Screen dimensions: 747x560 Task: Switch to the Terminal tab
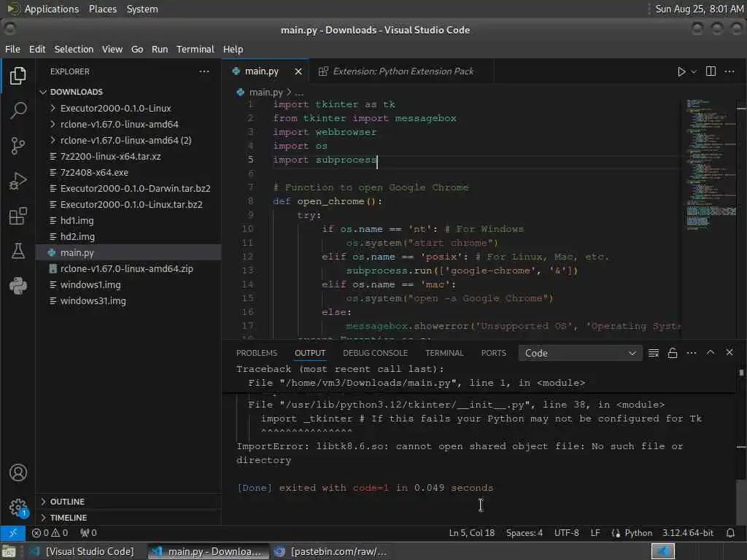point(444,353)
